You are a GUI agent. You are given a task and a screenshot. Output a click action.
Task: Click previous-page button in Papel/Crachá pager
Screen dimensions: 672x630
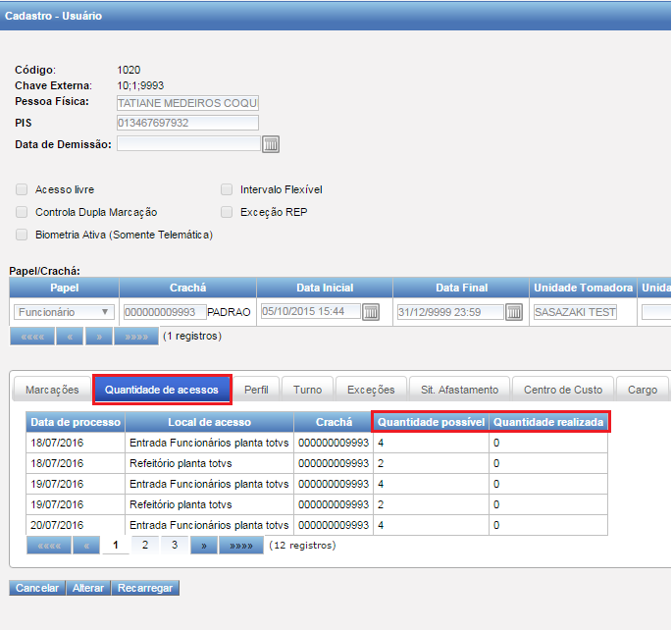click(70, 336)
